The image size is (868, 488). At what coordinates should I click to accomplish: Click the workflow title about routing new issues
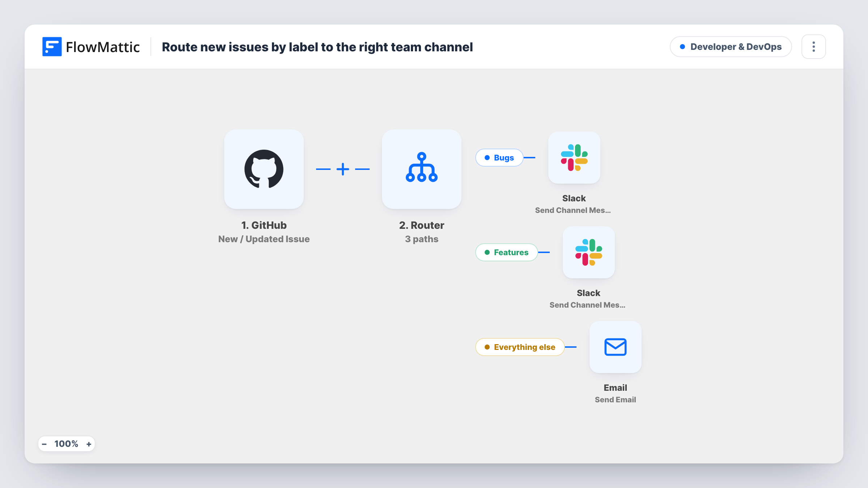[x=317, y=47]
